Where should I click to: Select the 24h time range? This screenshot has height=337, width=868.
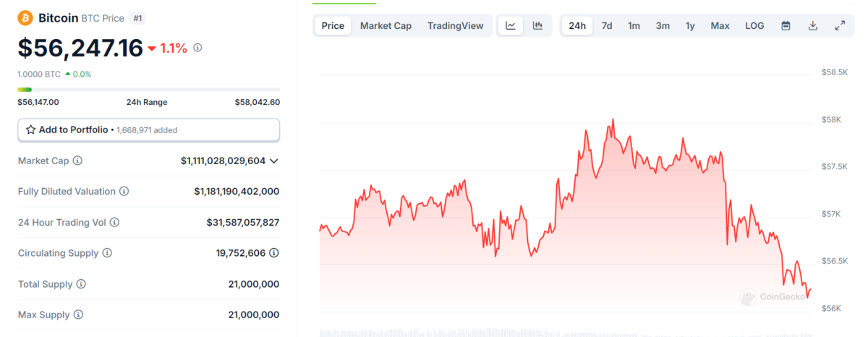577,26
